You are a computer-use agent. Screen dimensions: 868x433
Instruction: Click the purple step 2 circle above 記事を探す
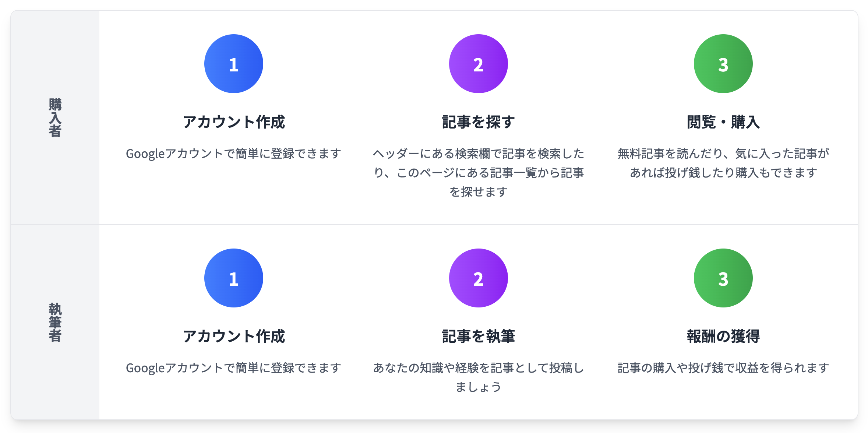point(478,64)
